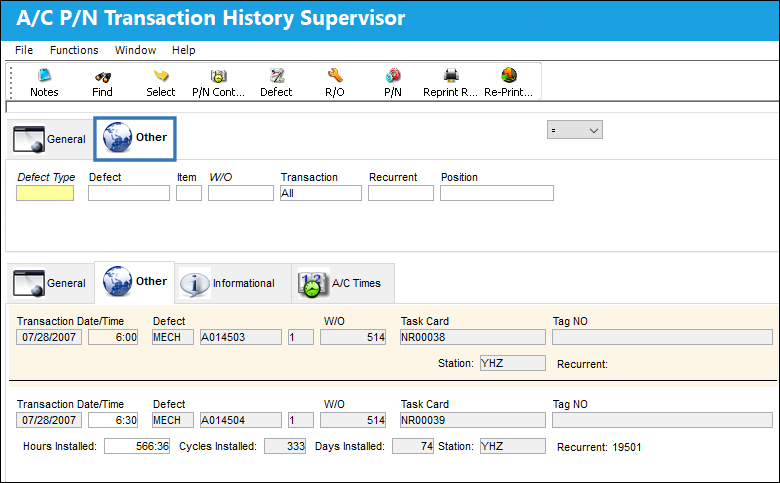Click the Days Installed 74 field
The width and height of the screenshot is (780, 483).
(413, 446)
